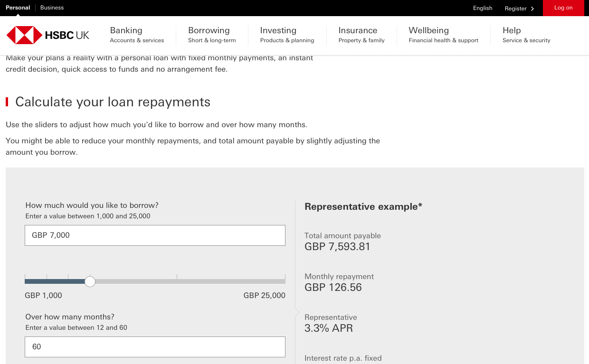Click the Enter a value between 1,000 and 25,000 hint
The image size is (589, 364).
[x=88, y=216]
